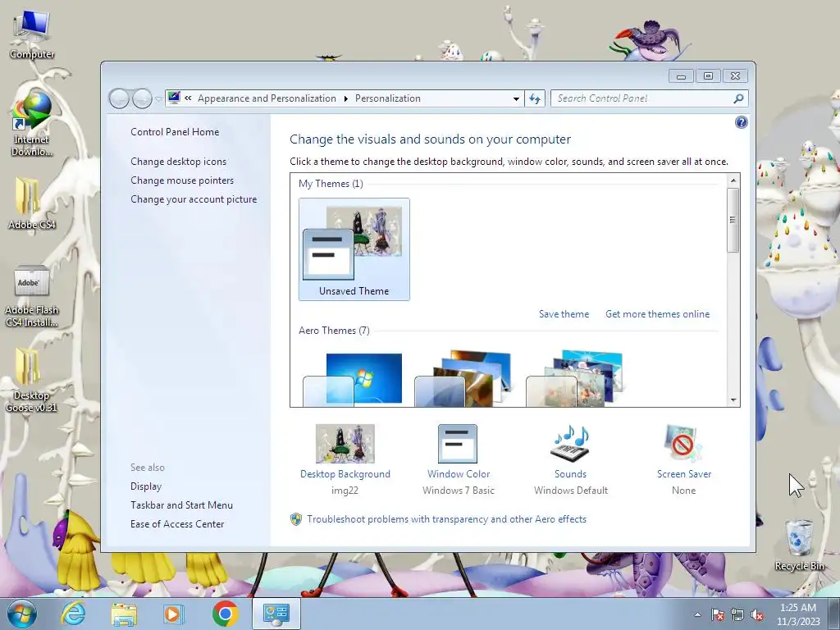840x630 pixels.
Task: Open the Desktop Background img22 icon
Action: click(345, 444)
